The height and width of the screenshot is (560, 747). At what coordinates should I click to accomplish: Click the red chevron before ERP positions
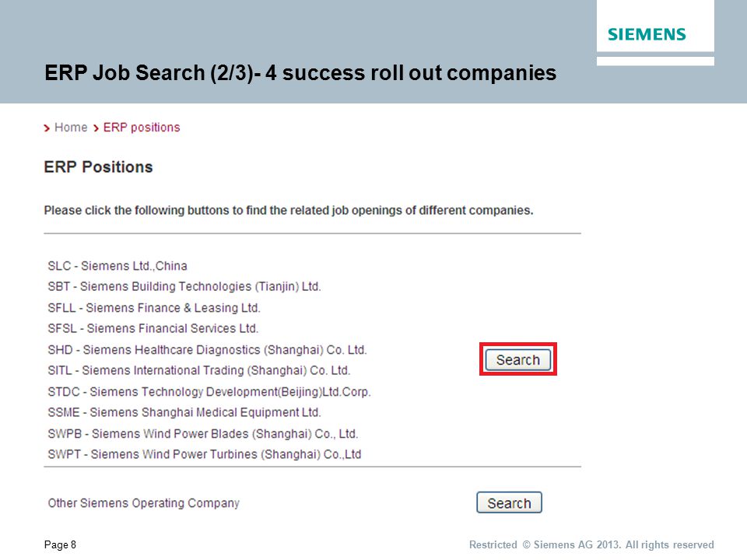[x=96, y=128]
